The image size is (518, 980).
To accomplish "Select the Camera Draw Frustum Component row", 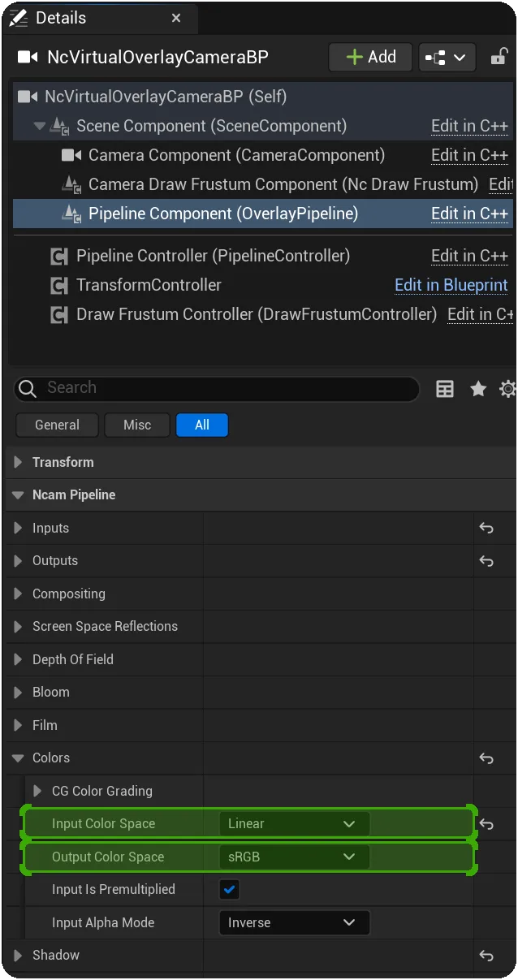I will 261,184.
